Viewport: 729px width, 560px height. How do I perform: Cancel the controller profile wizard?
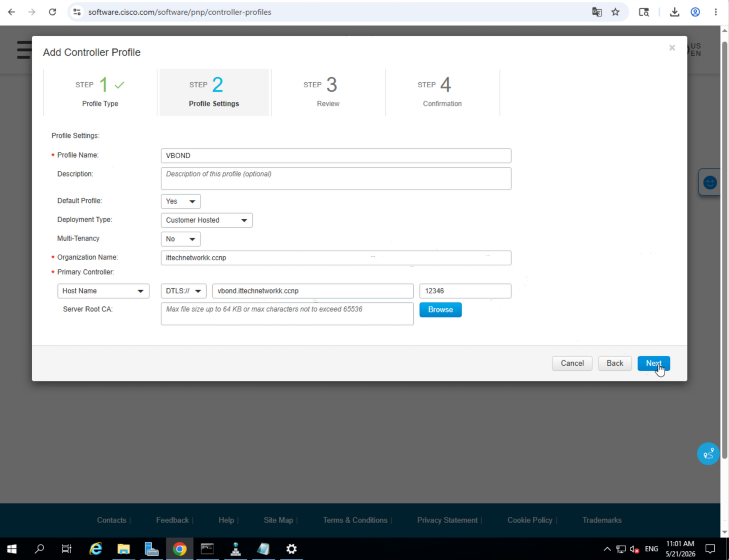click(572, 363)
